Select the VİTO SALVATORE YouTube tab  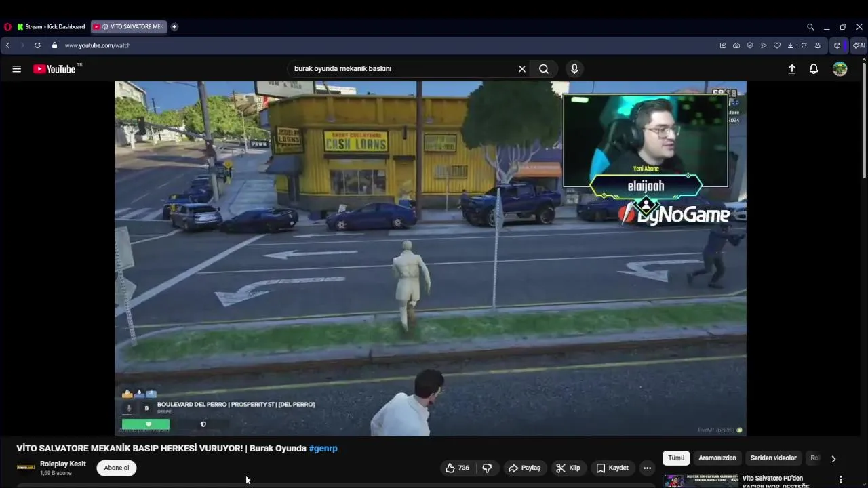(128, 27)
